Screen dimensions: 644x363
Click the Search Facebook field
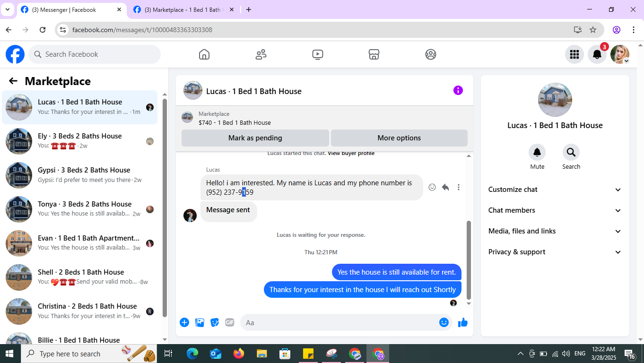click(x=95, y=54)
